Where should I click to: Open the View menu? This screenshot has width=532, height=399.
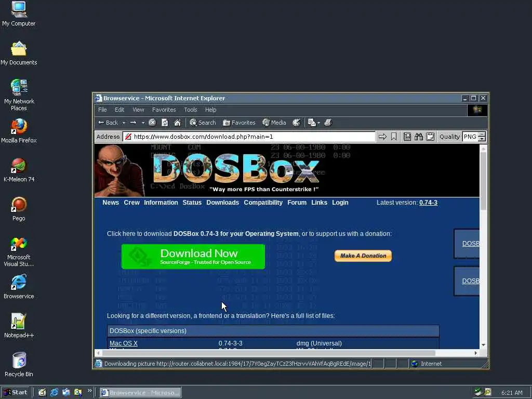[x=138, y=110]
